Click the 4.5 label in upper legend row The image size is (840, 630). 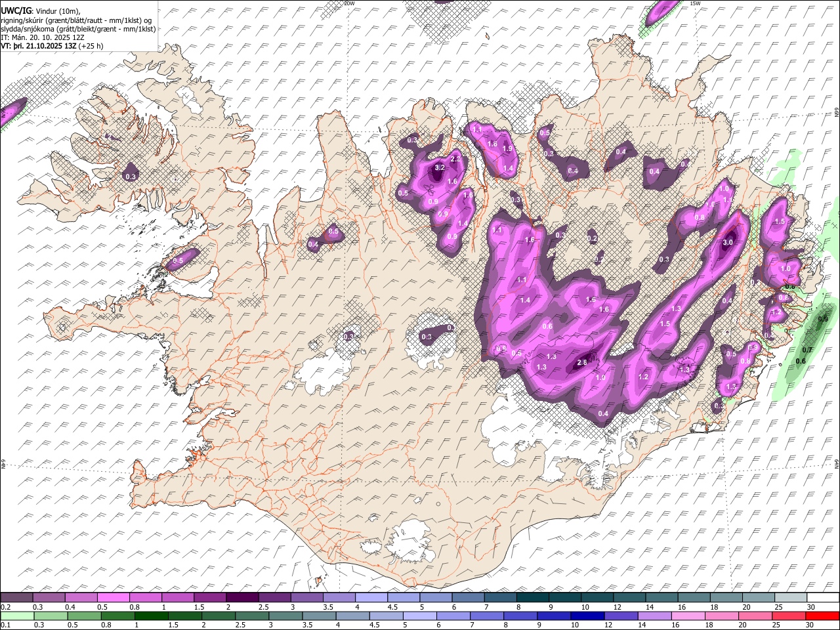pos(393,607)
